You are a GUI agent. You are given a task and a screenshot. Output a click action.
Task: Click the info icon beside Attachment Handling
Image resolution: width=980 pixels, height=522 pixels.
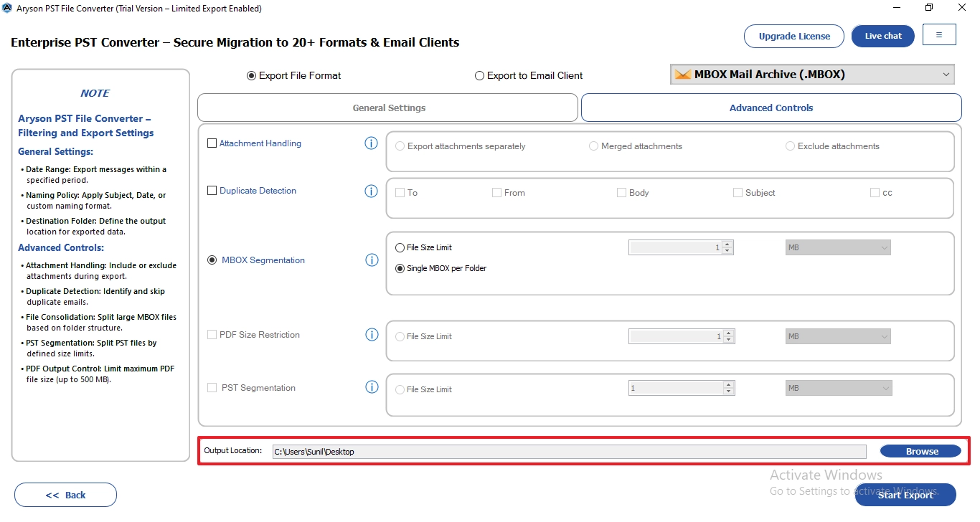point(371,143)
